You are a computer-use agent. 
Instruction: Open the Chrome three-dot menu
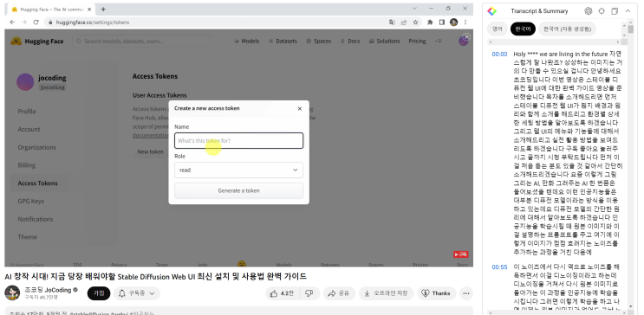pos(465,22)
